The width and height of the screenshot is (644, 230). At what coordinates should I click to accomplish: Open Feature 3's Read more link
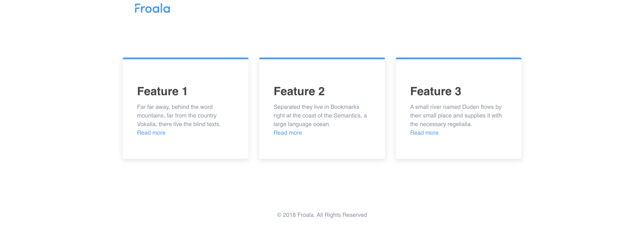(424, 133)
